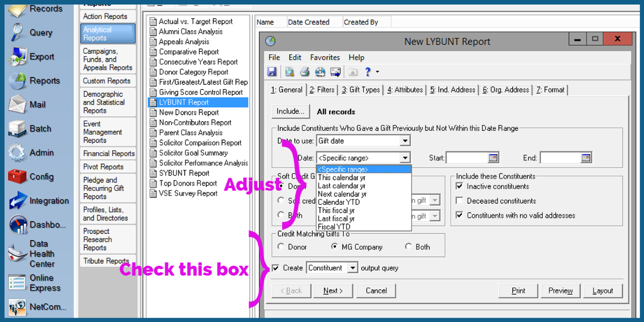Open the Admin gear icon
Screen dimensions: 644x322
(18, 153)
